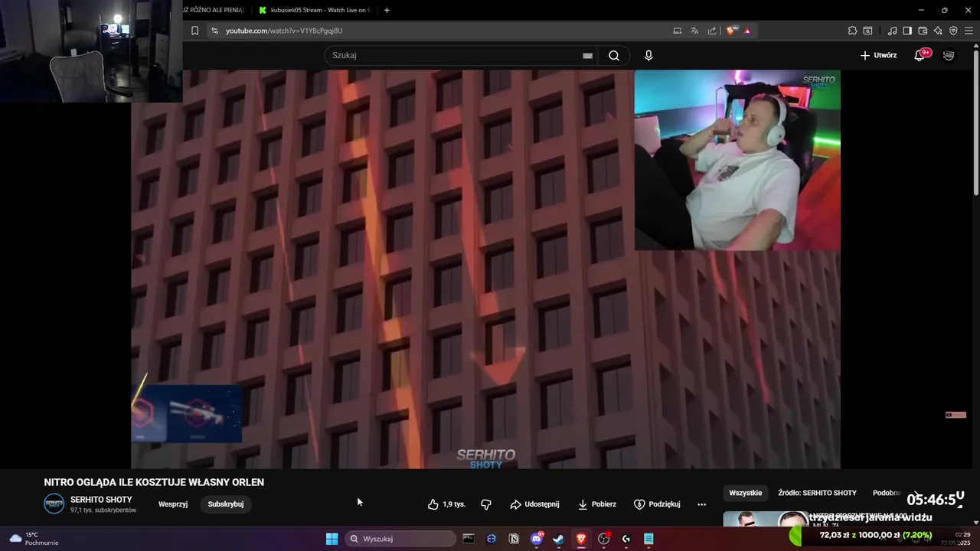The image size is (980, 551).
Task: Click the Udostępnij share button
Action: [534, 504]
